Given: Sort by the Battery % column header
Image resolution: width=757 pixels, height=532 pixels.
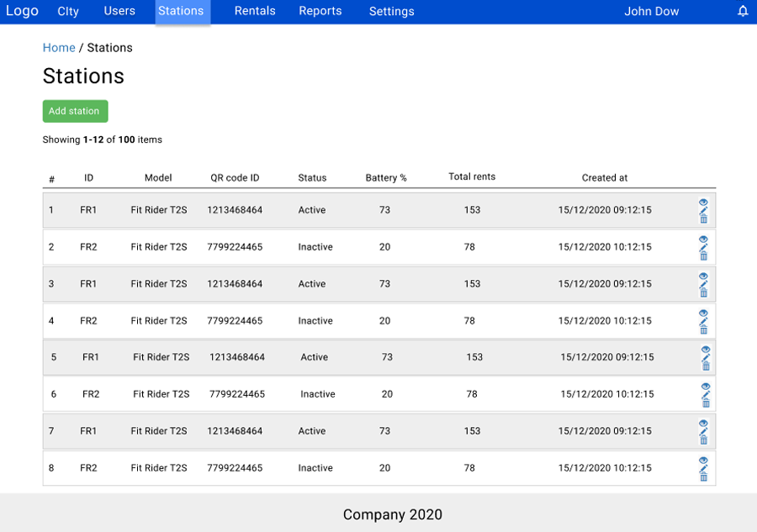Looking at the screenshot, I should [x=386, y=177].
